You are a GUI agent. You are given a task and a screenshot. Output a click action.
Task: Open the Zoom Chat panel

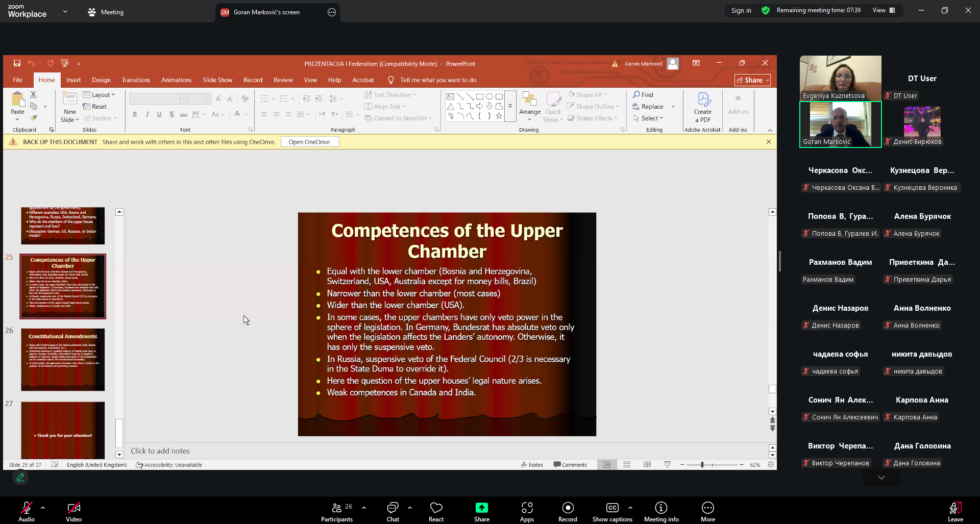393,511
